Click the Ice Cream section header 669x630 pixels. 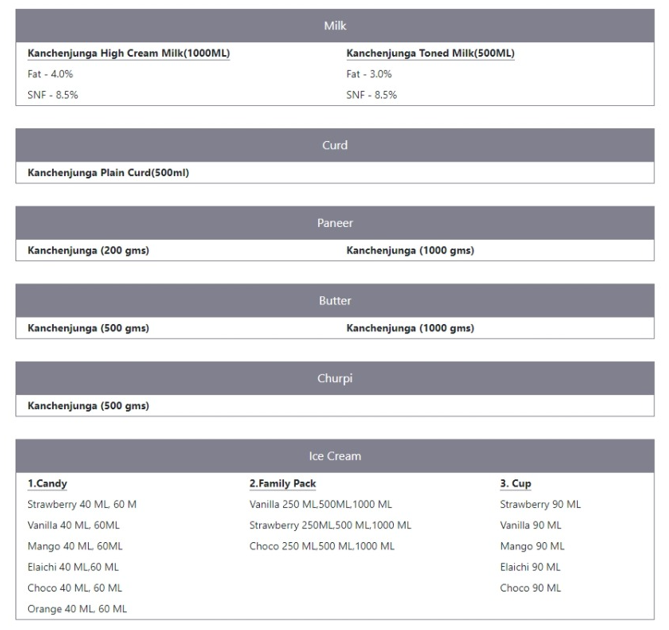click(335, 456)
